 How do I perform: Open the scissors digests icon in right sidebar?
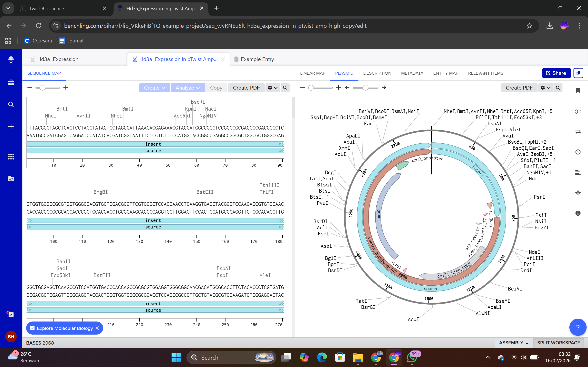[578, 111]
